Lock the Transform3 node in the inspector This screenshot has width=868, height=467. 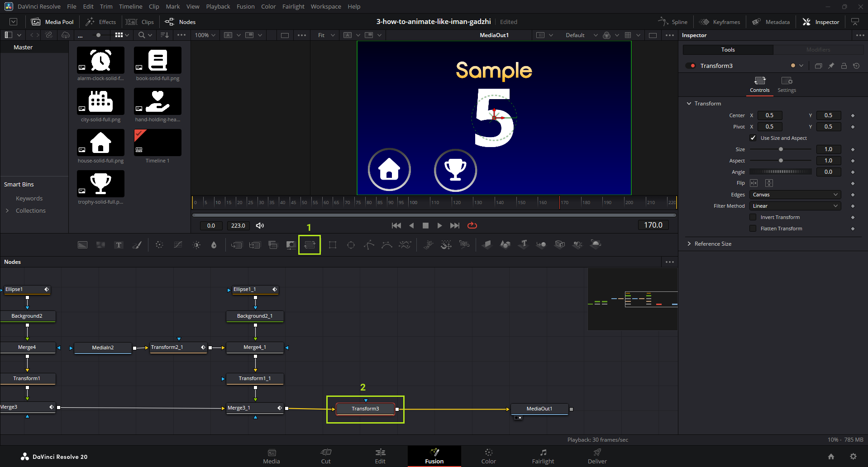(844, 66)
